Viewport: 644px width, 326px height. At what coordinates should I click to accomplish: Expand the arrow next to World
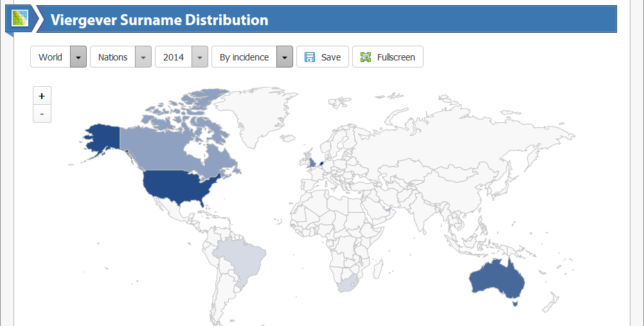click(x=78, y=57)
